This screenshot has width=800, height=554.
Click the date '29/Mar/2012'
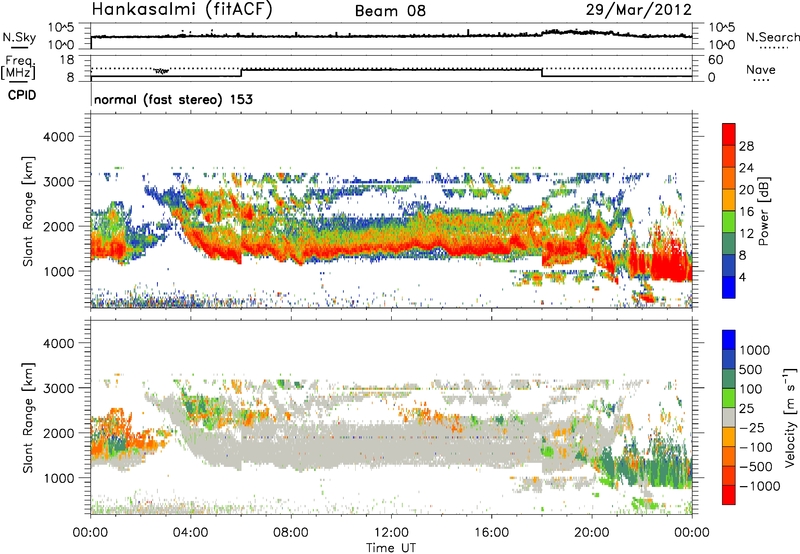pos(639,10)
